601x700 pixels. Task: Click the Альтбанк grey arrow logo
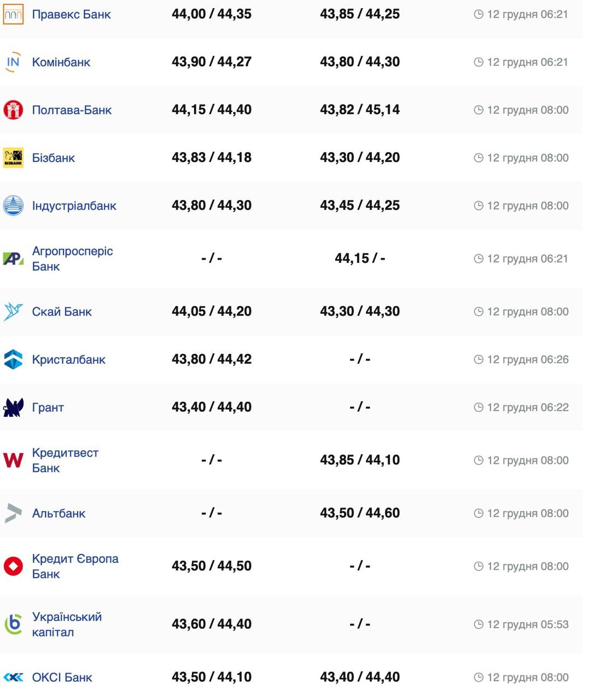coord(13,514)
